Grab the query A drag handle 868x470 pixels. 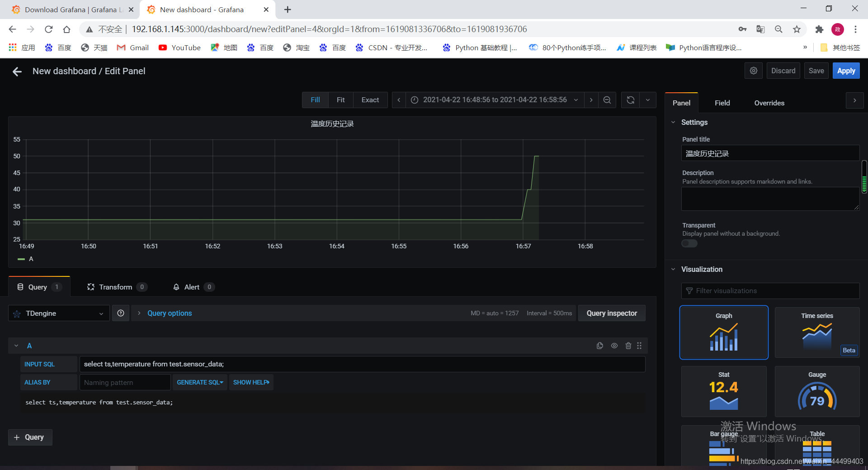click(639, 346)
